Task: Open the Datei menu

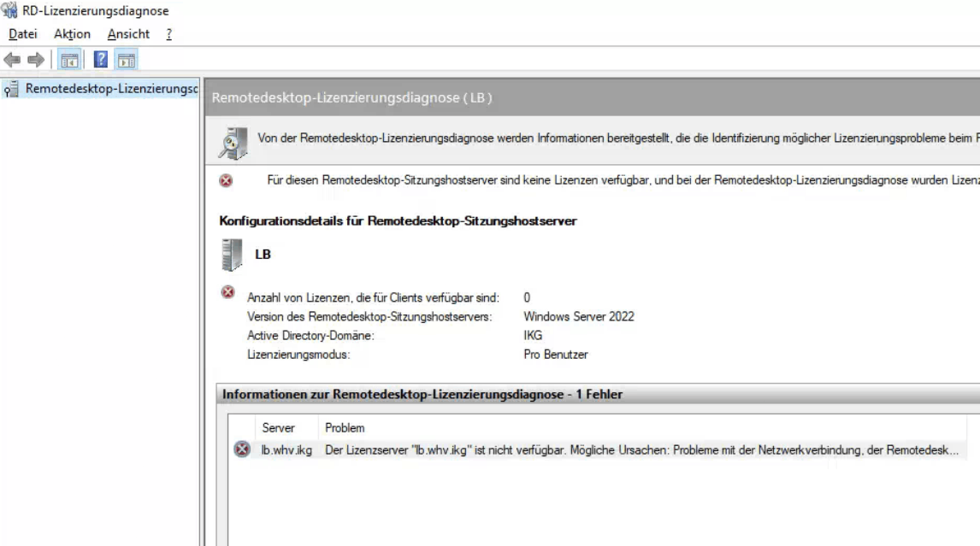Action: 22,33
